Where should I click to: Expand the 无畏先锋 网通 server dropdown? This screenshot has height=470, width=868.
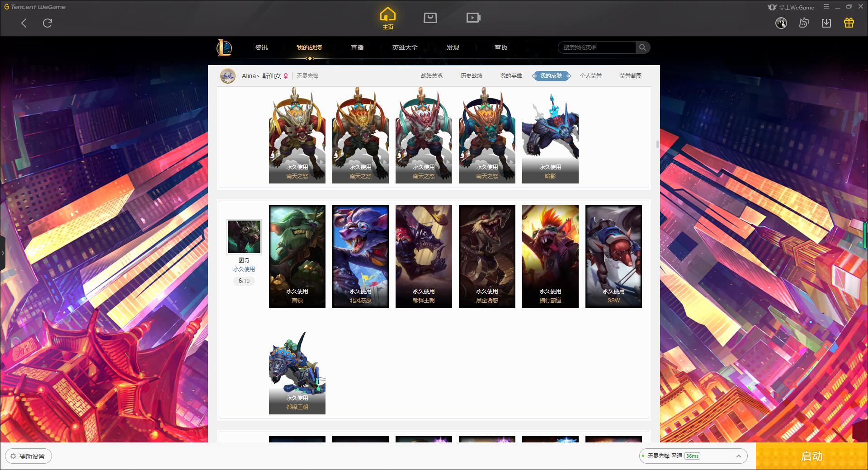tap(693, 456)
